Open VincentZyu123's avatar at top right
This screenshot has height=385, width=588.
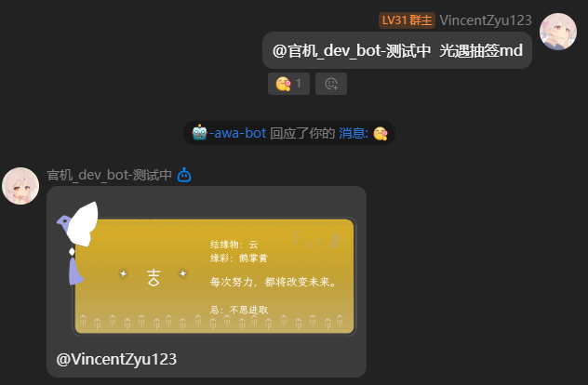[x=558, y=32]
